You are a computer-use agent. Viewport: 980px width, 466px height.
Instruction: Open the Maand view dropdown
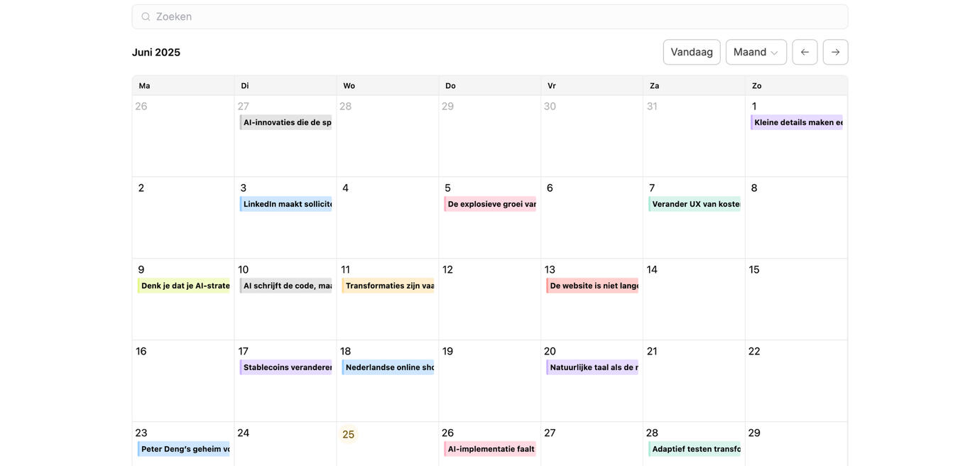[756, 52]
